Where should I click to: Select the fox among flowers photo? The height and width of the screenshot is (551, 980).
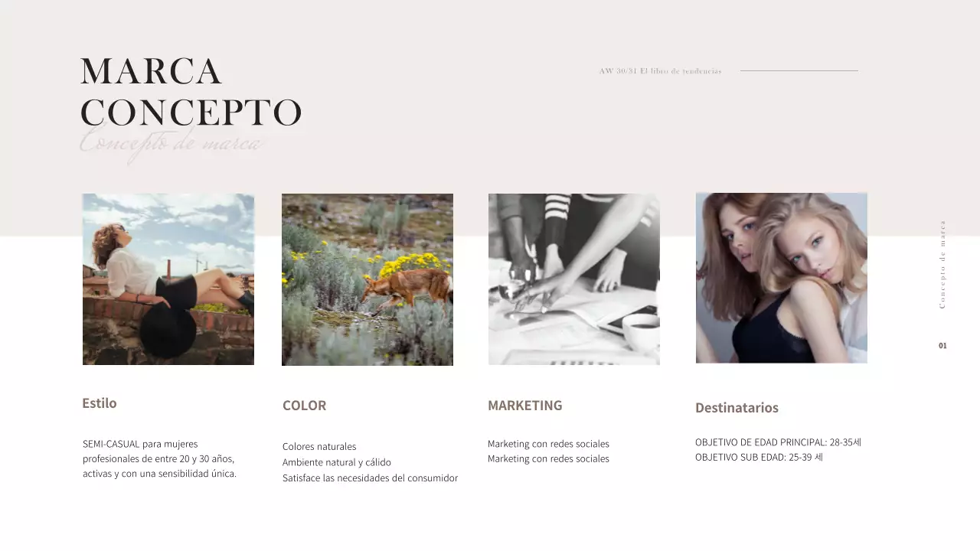[x=367, y=279]
